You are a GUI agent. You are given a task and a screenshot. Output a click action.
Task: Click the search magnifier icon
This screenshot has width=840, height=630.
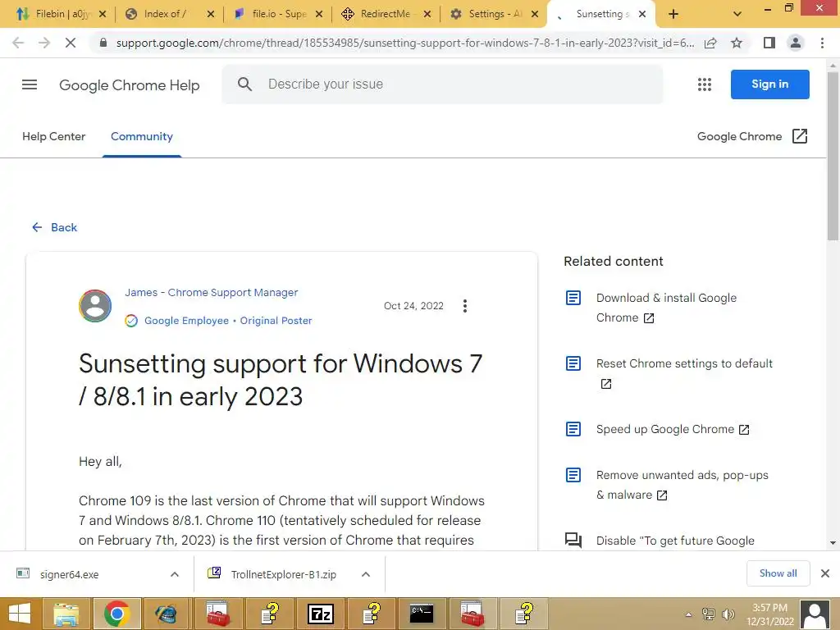click(x=244, y=84)
